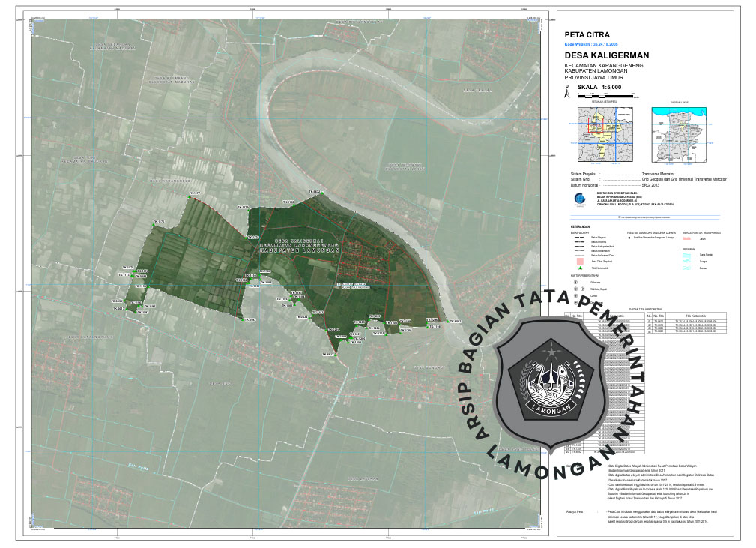Click the Diagram Lokasi inset map
Viewport: 756px width, 548px height.
pos(680,133)
